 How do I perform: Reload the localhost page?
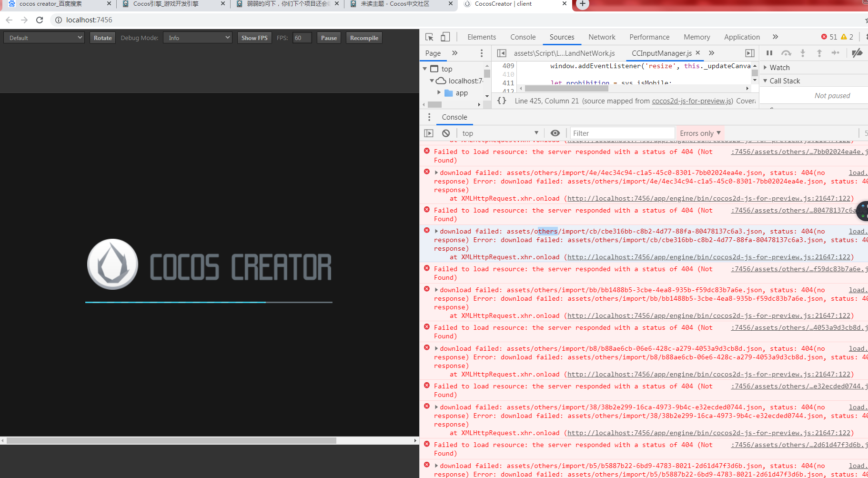pos(40,20)
